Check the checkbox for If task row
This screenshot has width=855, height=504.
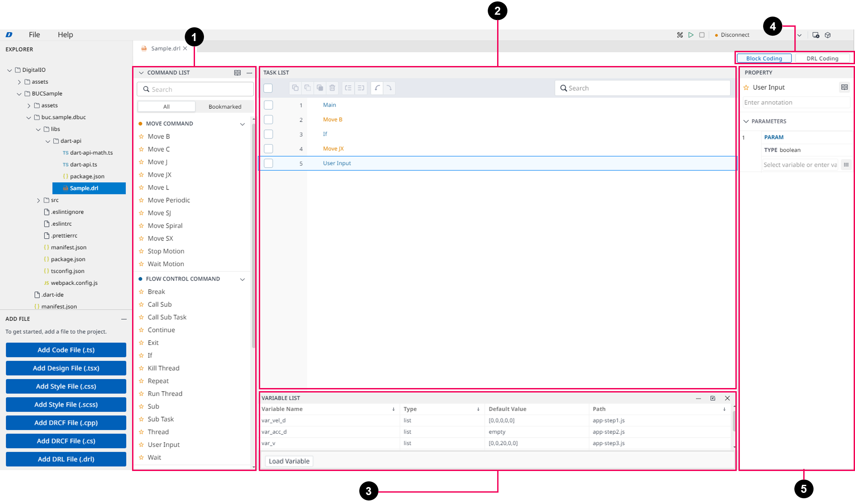pyautogui.click(x=269, y=134)
